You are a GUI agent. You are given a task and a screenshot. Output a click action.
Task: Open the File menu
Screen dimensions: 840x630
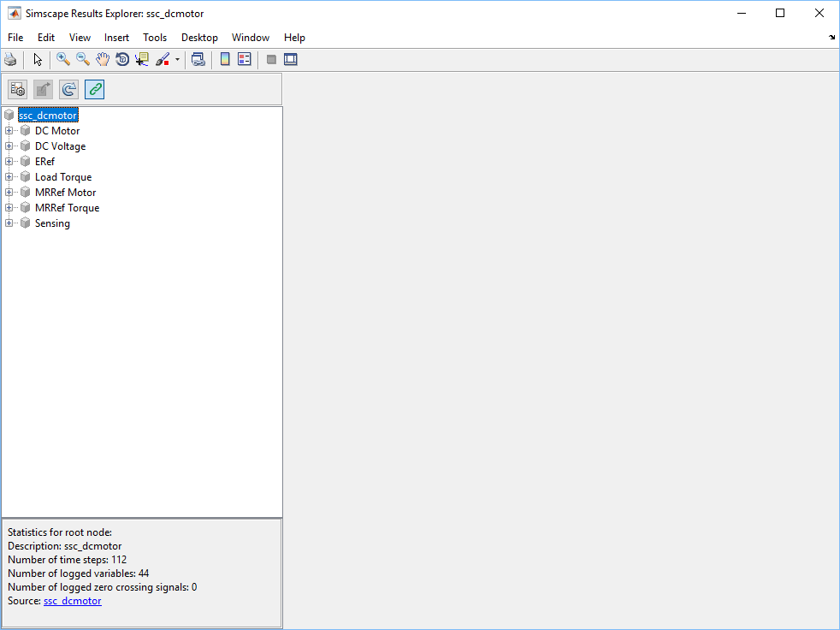click(15, 38)
